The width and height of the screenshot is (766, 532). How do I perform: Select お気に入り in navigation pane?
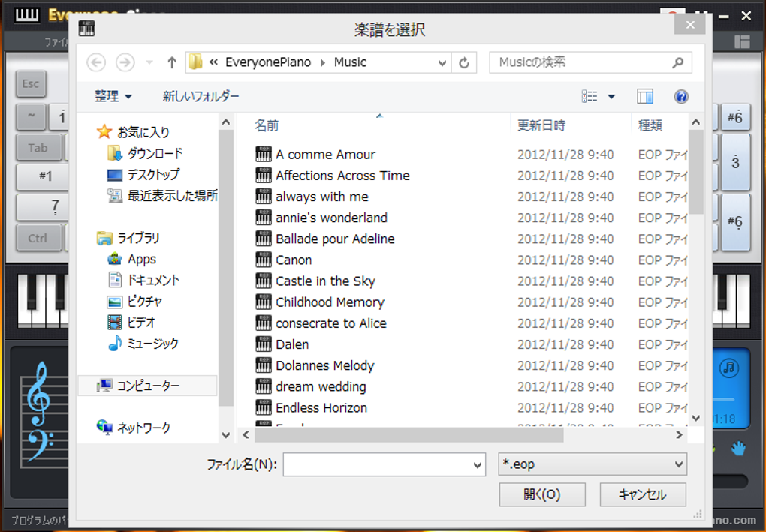pos(133,132)
